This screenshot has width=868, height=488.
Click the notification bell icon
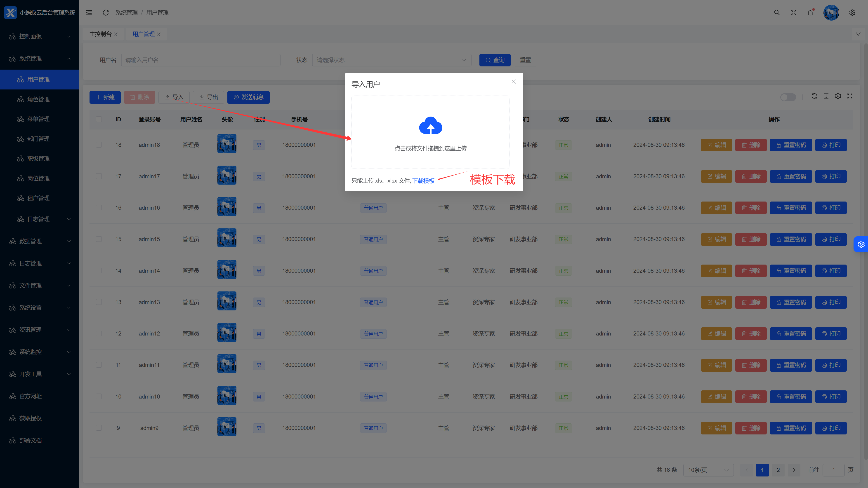pos(810,13)
